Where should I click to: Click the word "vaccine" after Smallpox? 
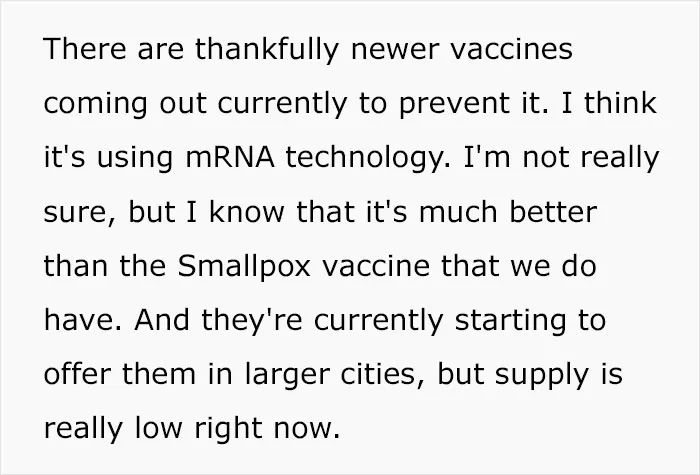(375, 267)
